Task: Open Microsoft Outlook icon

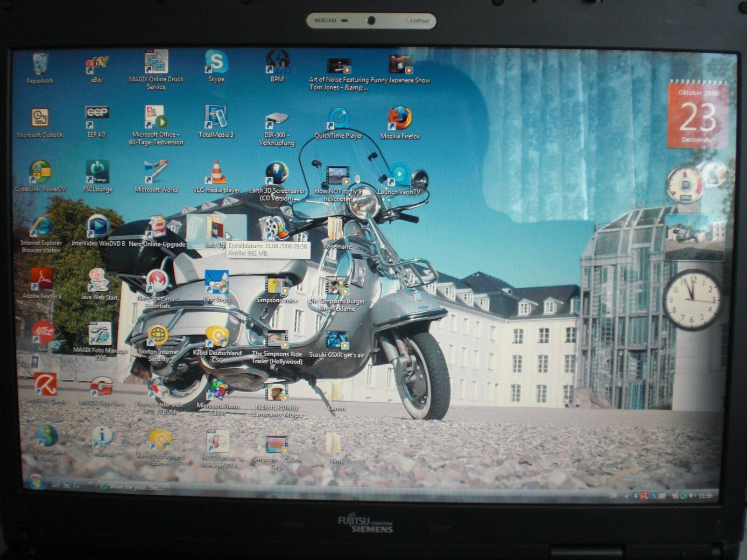Action: [40, 119]
